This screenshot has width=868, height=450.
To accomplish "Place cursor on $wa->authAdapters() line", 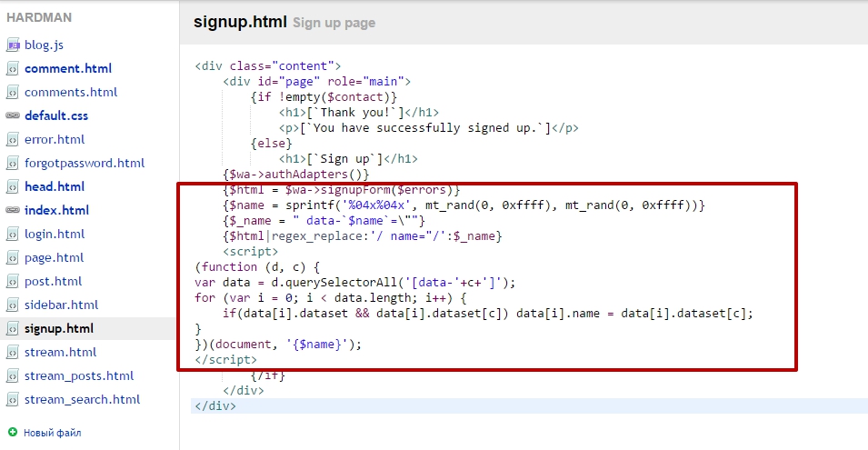I will point(295,175).
